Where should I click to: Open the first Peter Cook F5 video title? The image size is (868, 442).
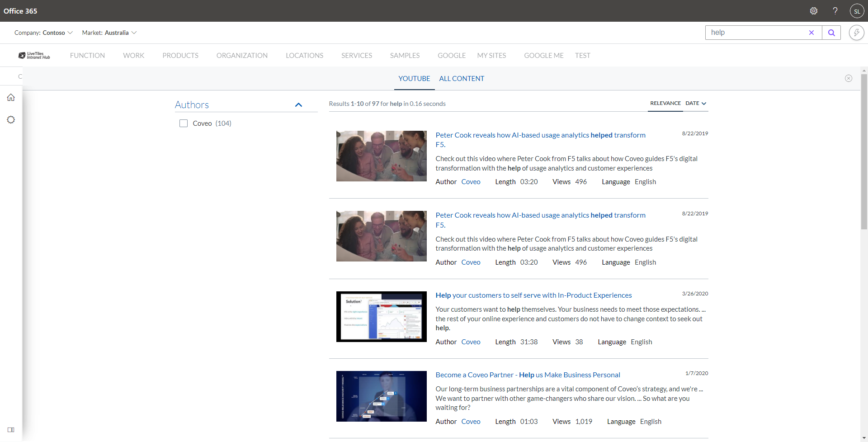[x=540, y=140]
